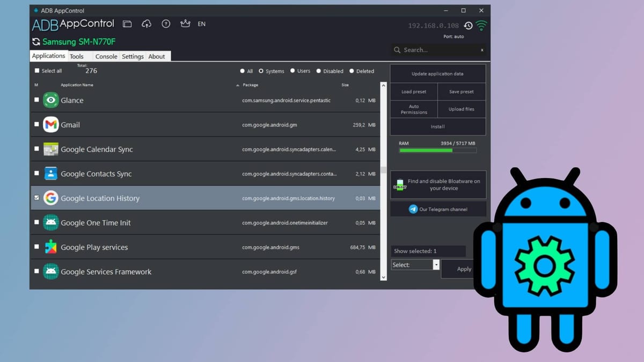The width and height of the screenshot is (644, 362).
Task: Check the Google Contacts Sync checkbox
Action: pyautogui.click(x=36, y=173)
